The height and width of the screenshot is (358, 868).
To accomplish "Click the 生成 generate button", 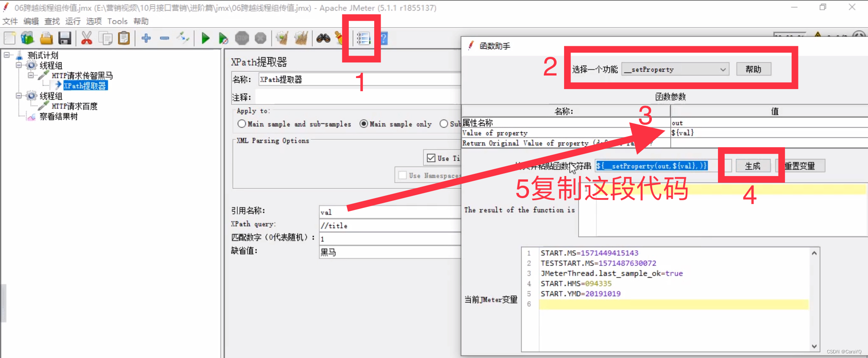I will click(753, 166).
